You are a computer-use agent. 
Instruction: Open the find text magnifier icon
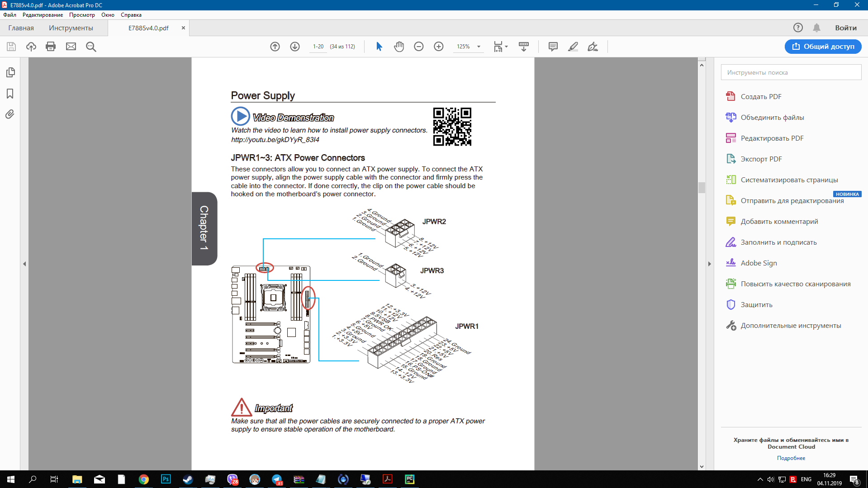click(x=91, y=47)
